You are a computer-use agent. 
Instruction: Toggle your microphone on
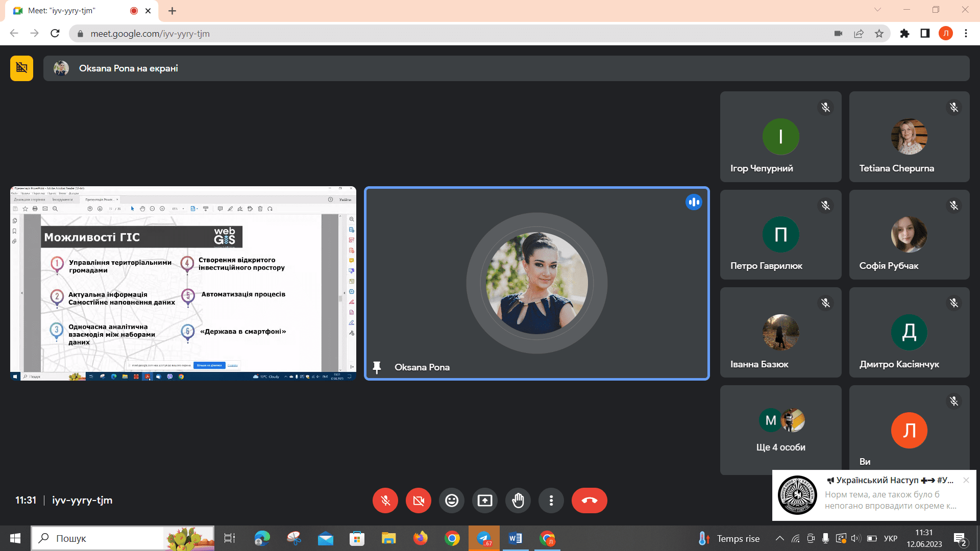(x=385, y=500)
